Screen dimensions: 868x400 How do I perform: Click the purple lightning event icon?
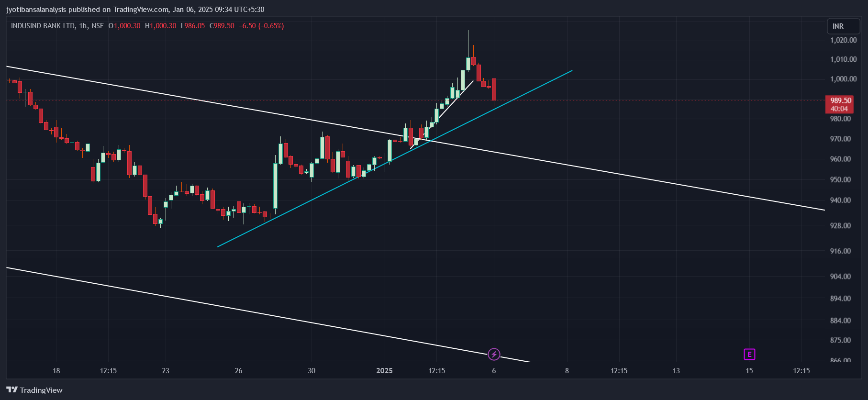[494, 354]
